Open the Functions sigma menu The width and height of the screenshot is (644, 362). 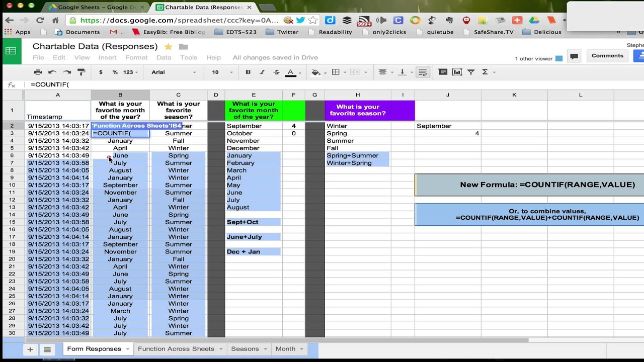[x=488, y=72]
